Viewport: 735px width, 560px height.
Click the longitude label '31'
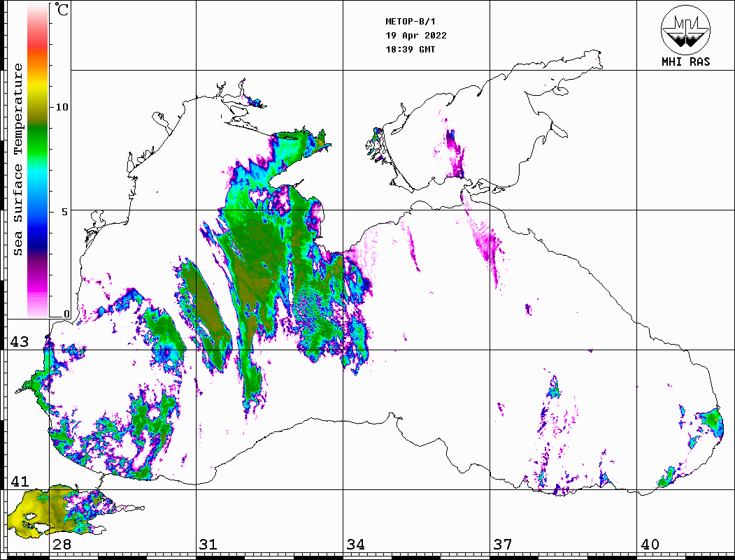pyautogui.click(x=208, y=544)
